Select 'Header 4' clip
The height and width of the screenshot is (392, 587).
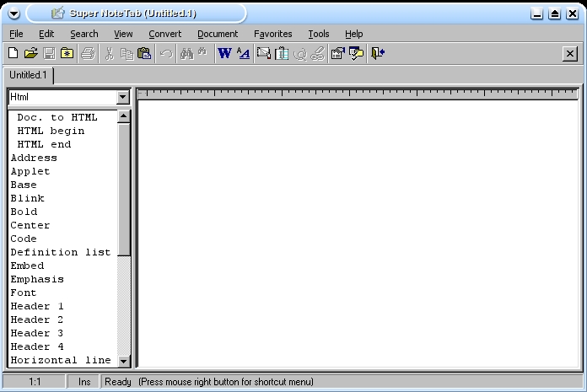click(x=37, y=346)
